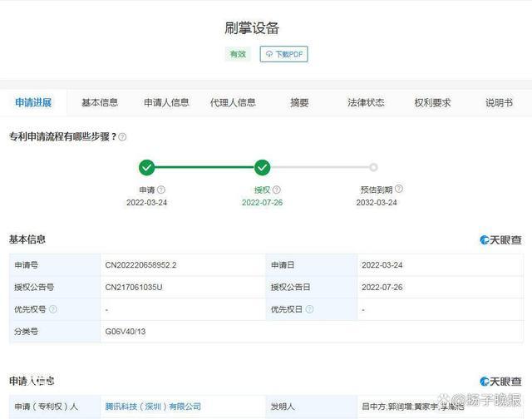This screenshot has width=532, height=419.
Task: Click the estimated expiry date 2032-03-24
Action: pyautogui.click(x=377, y=203)
